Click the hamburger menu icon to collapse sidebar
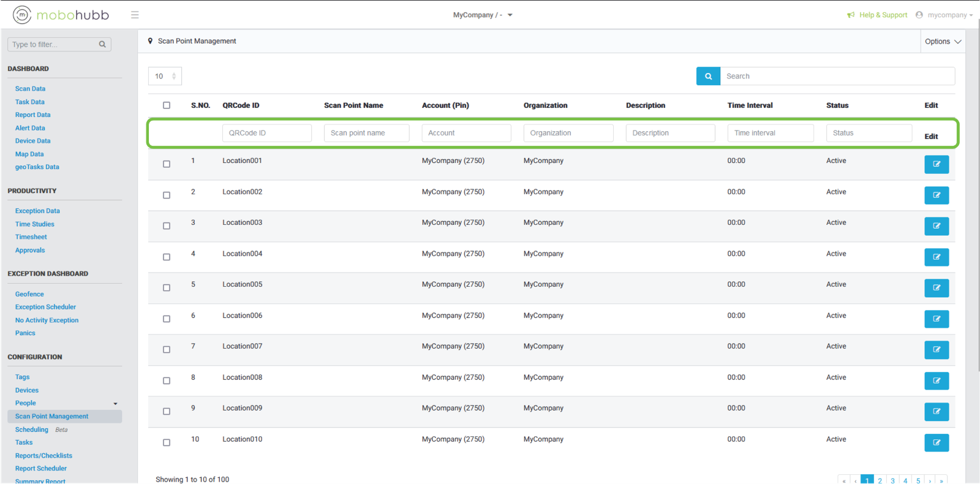This screenshot has width=980, height=484. pos(135,15)
